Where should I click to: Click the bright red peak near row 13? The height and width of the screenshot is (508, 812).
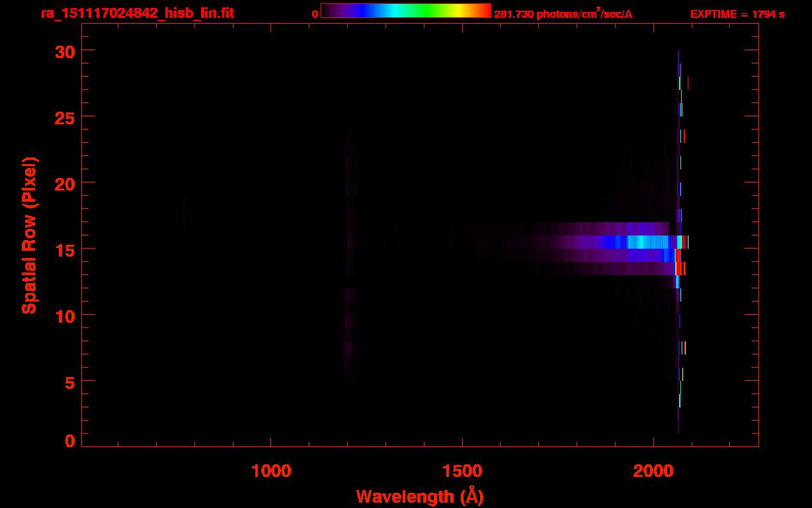tap(679, 268)
